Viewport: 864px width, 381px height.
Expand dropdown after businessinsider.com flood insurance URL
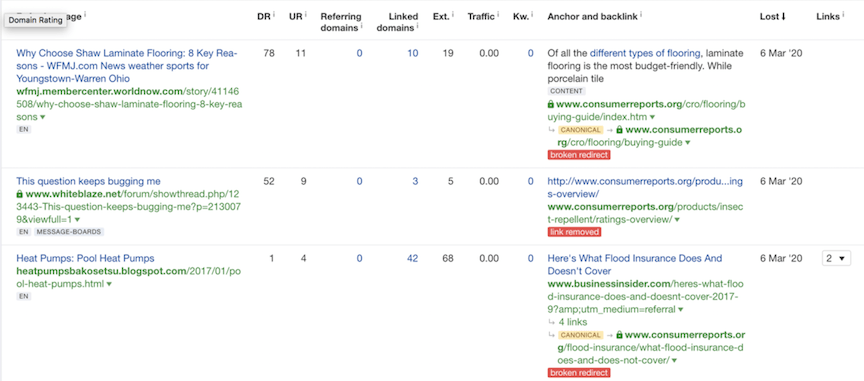pos(681,310)
